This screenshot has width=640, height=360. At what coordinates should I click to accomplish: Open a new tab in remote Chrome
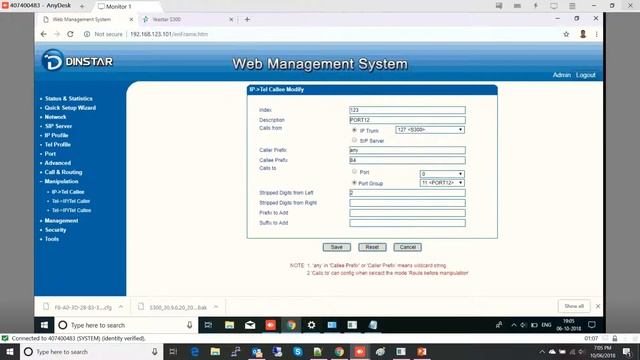(247, 19)
